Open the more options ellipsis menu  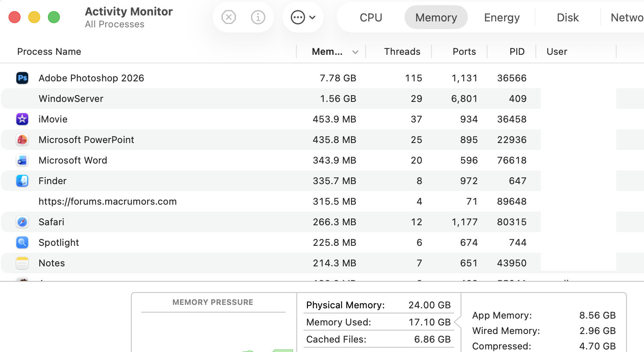(x=303, y=17)
